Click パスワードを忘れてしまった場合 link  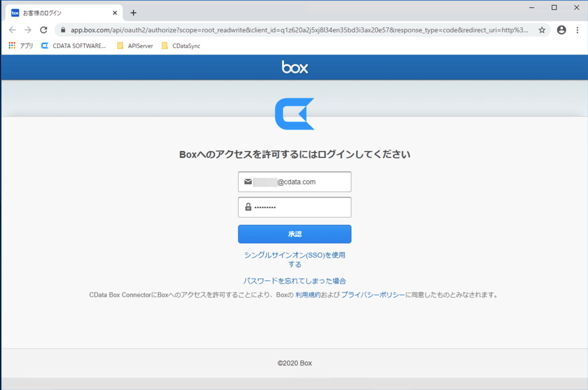294,281
